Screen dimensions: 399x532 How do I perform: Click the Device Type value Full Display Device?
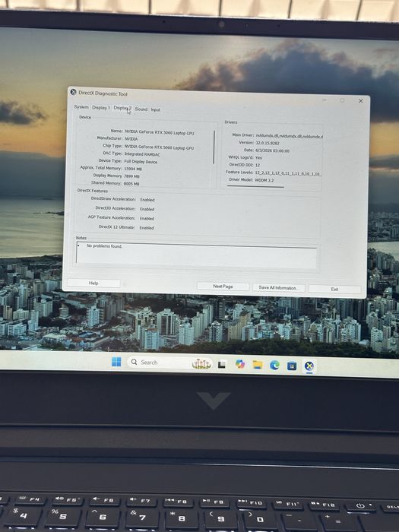(x=141, y=162)
